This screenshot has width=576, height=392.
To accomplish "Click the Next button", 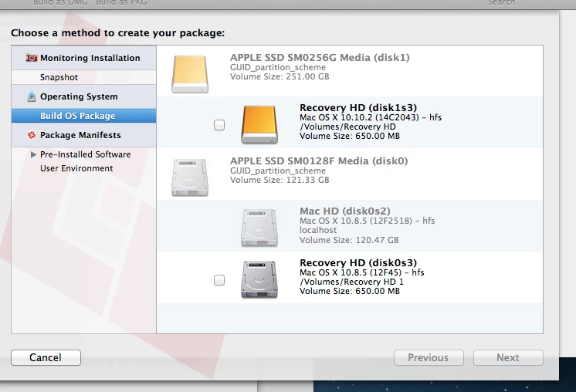I will [x=508, y=357].
